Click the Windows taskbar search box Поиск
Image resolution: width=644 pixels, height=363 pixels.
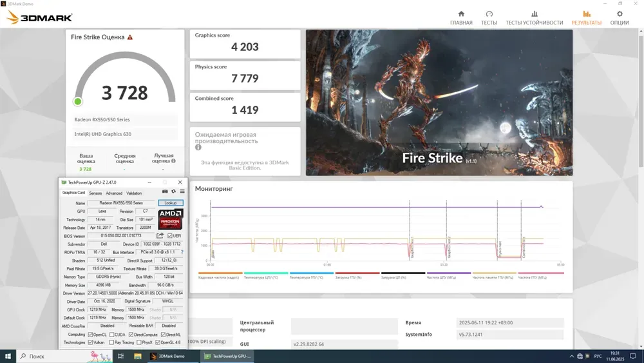pos(37,356)
